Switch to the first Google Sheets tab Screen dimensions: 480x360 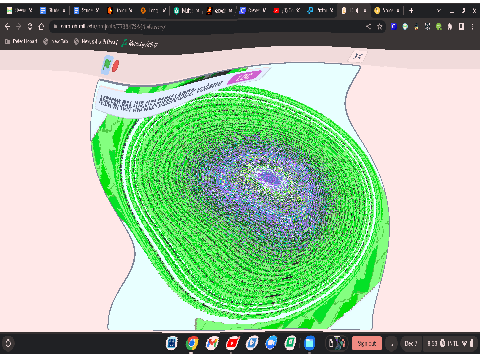[x=19, y=11]
